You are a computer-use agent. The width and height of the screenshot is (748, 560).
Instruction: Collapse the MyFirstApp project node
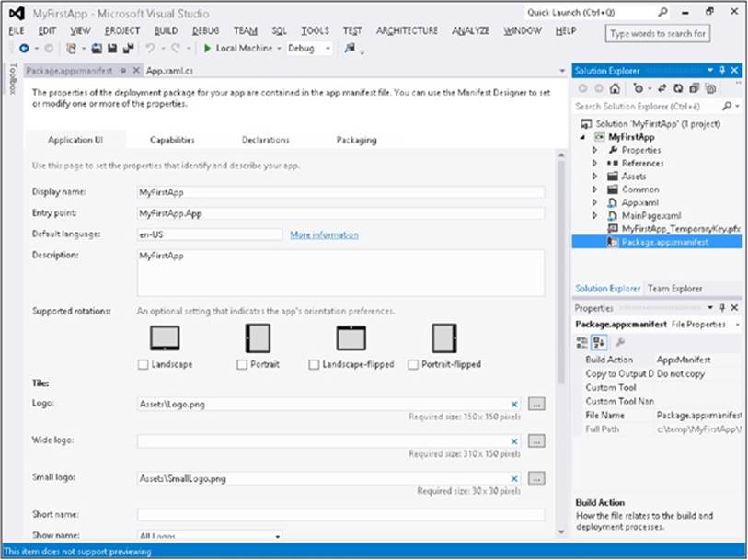pyautogui.click(x=583, y=137)
